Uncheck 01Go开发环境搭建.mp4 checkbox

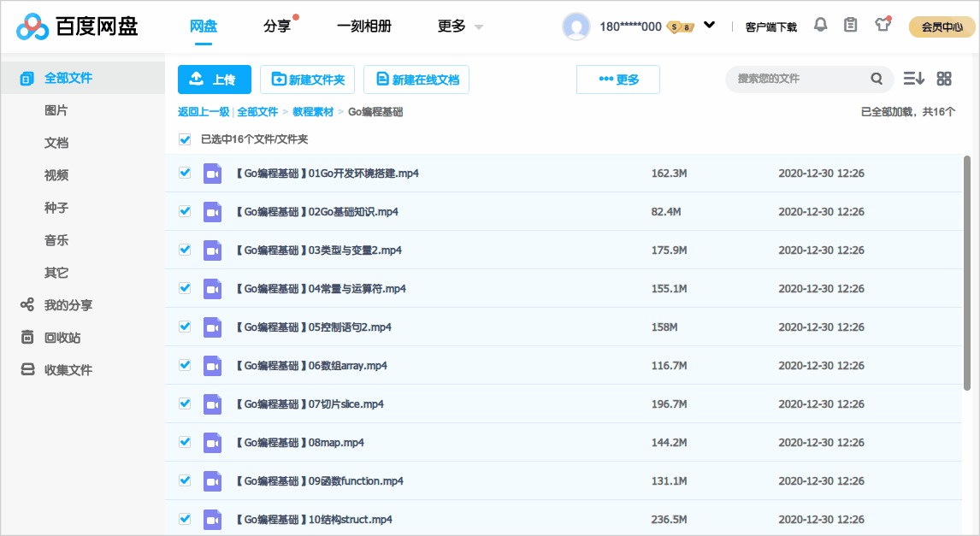point(185,173)
